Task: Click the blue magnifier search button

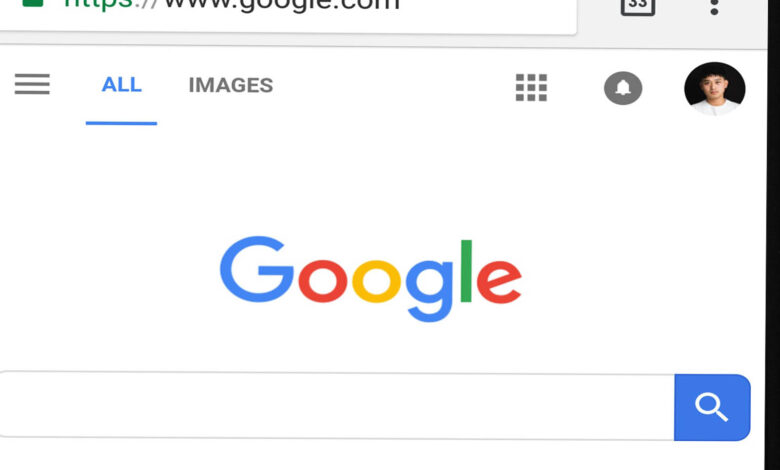Action: point(712,407)
